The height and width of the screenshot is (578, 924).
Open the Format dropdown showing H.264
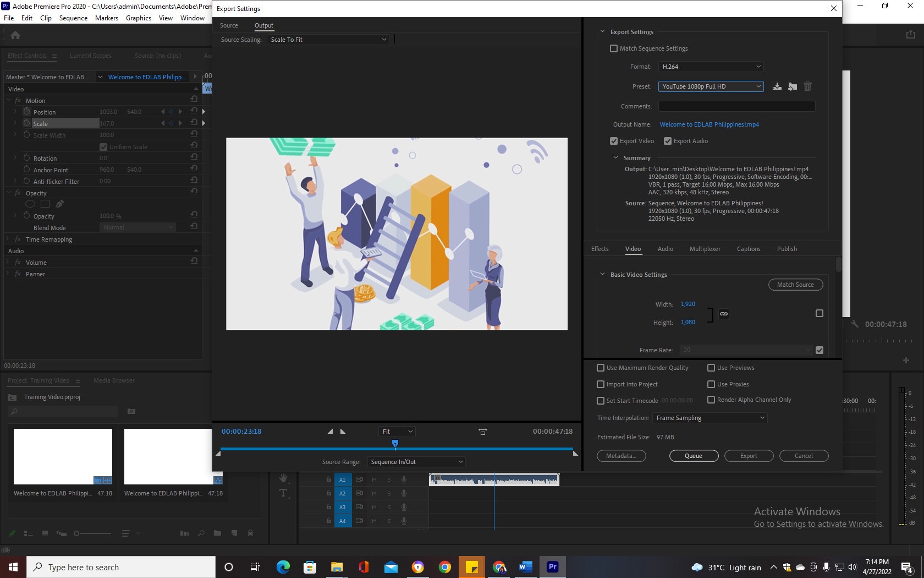click(711, 67)
